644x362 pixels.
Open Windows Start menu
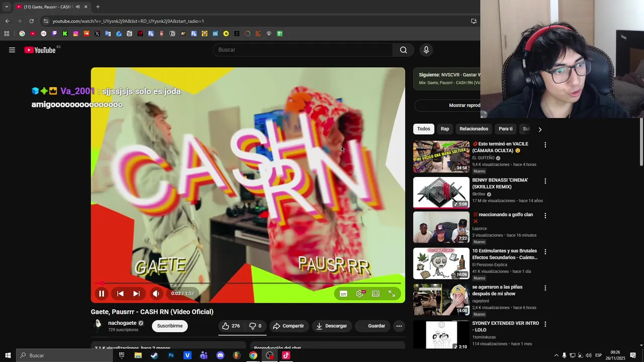point(8,355)
